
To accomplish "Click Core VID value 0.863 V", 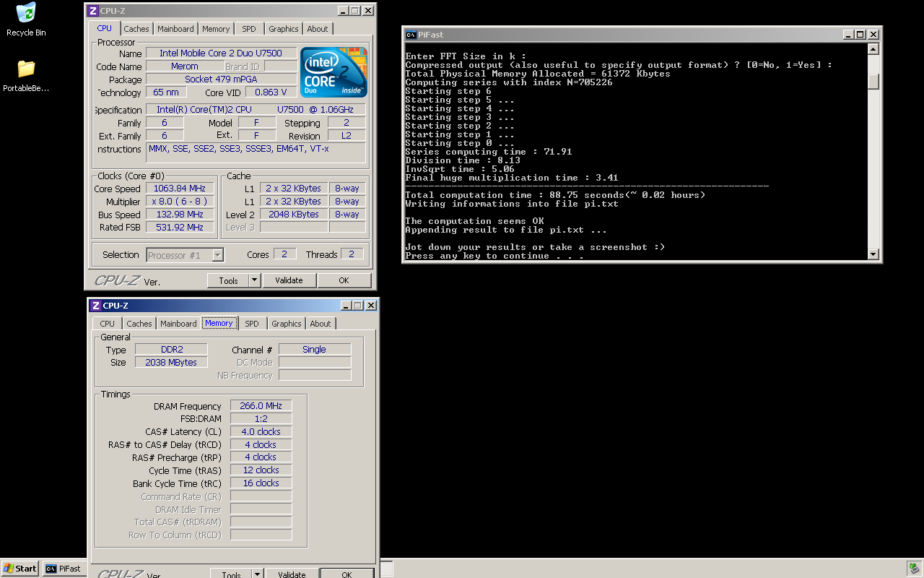I will 271,92.
